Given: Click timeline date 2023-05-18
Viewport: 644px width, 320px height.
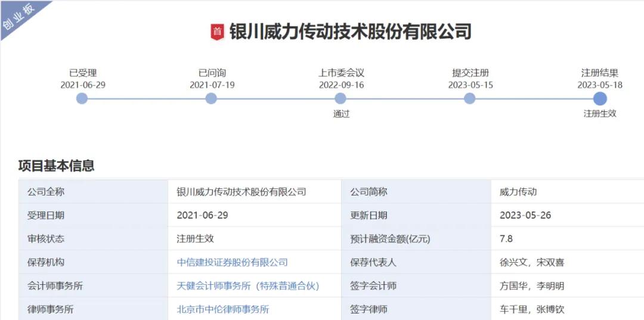Looking at the screenshot, I should tap(600, 85).
